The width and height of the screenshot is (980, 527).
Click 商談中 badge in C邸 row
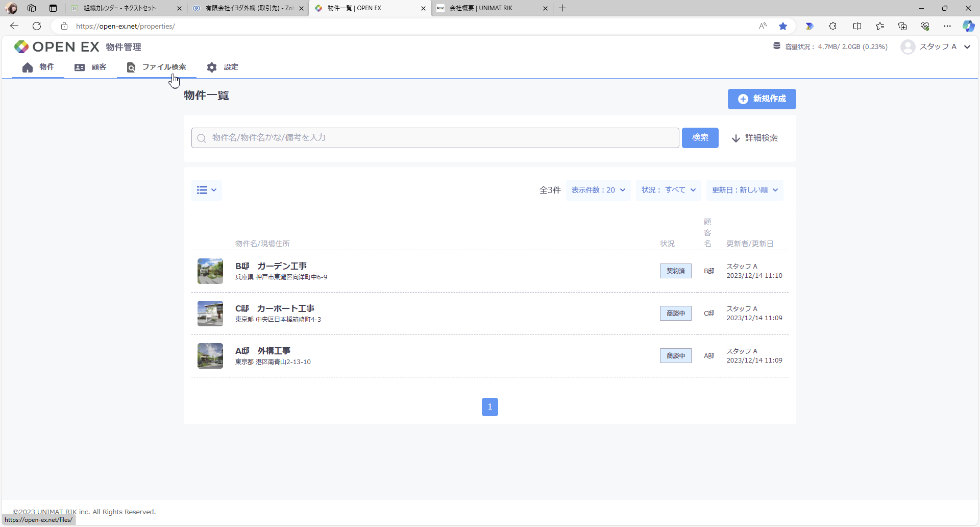point(675,314)
